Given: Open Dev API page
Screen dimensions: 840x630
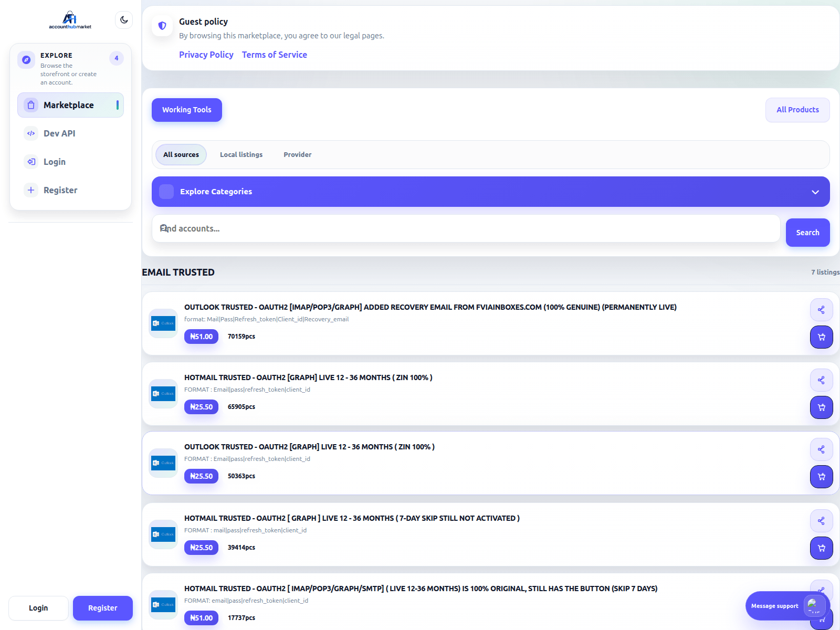Looking at the screenshot, I should click(x=70, y=133).
